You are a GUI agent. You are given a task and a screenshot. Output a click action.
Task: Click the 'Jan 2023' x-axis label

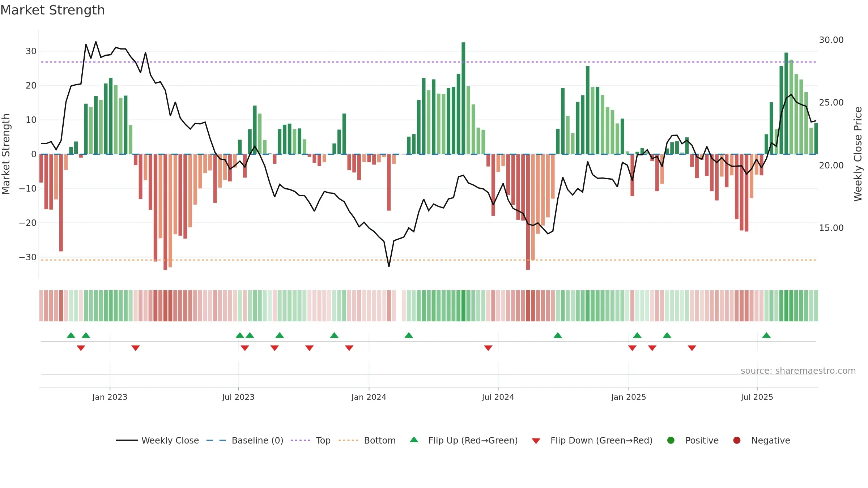pyautogui.click(x=110, y=397)
